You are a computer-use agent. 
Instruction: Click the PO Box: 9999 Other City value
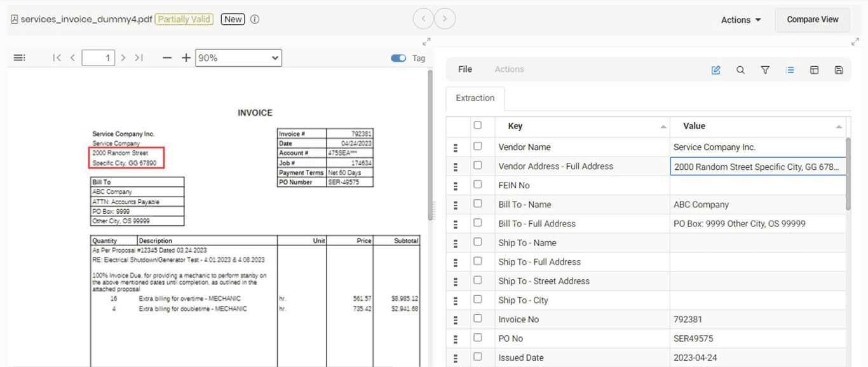(x=740, y=224)
